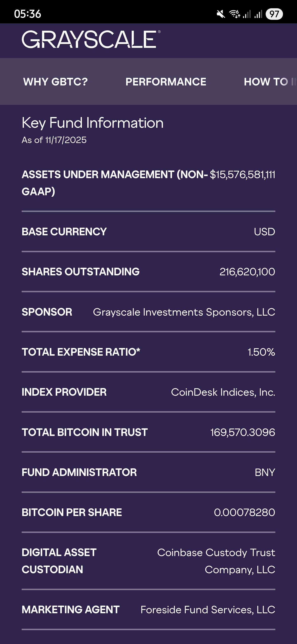Tap Coinbase Custody Trust Company, LLC custodian
Viewport: 297px width, 644px height.
pos(216,561)
